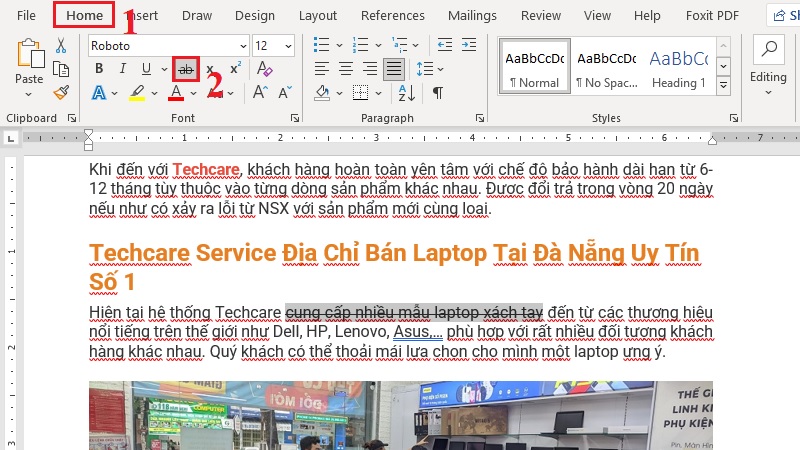
Task: Toggle Strikethrough formatting
Action: pos(186,69)
